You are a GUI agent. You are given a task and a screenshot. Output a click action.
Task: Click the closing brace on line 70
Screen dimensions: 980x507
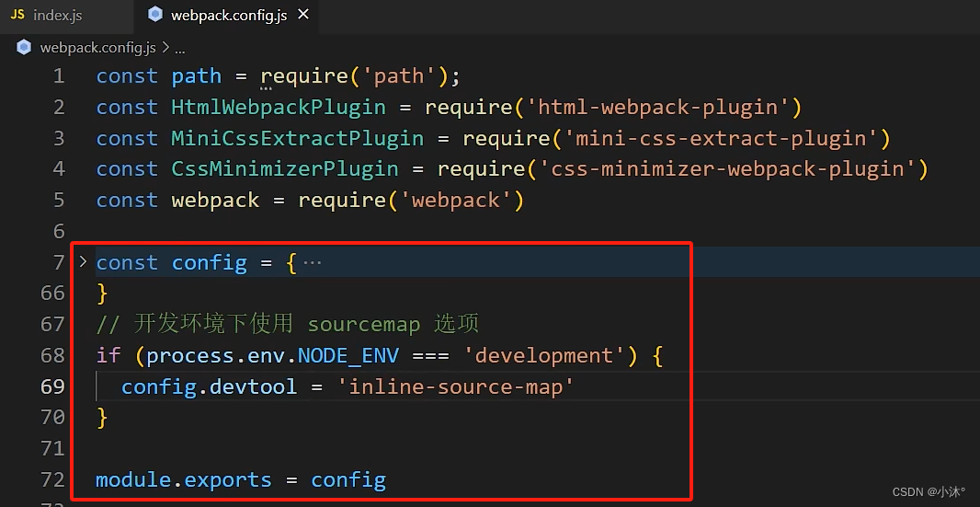tap(102, 418)
